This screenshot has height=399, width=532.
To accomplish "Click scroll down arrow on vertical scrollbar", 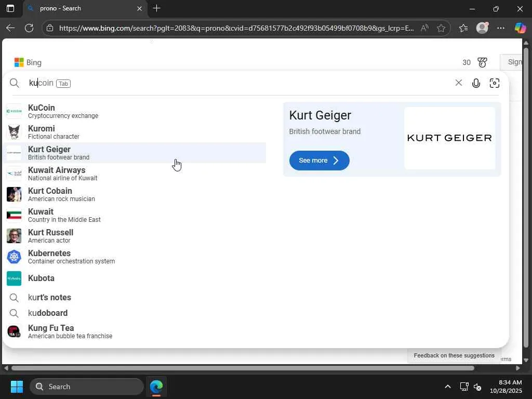I will point(526,360).
